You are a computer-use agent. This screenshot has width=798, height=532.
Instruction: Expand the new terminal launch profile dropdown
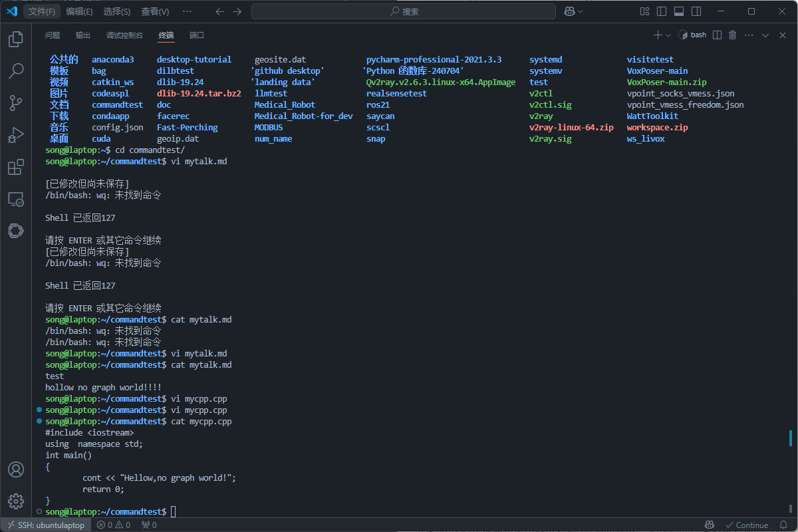tap(669, 35)
